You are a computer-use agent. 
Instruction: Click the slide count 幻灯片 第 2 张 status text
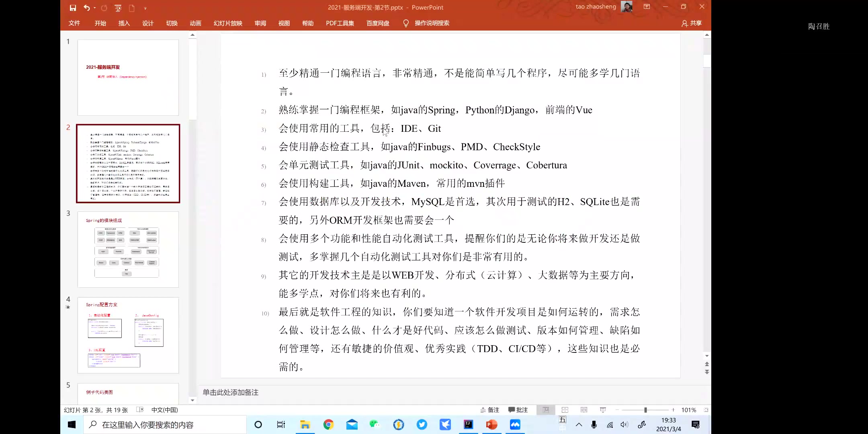96,410
